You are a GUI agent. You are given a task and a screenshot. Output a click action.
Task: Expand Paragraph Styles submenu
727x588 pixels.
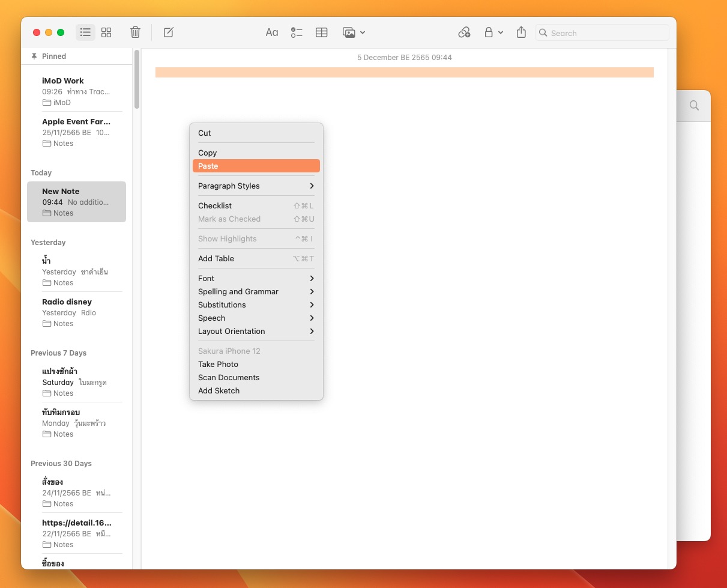tap(256, 186)
